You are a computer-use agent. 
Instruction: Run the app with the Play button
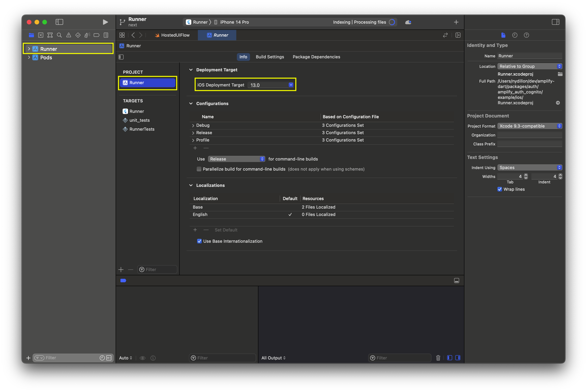pyautogui.click(x=105, y=22)
